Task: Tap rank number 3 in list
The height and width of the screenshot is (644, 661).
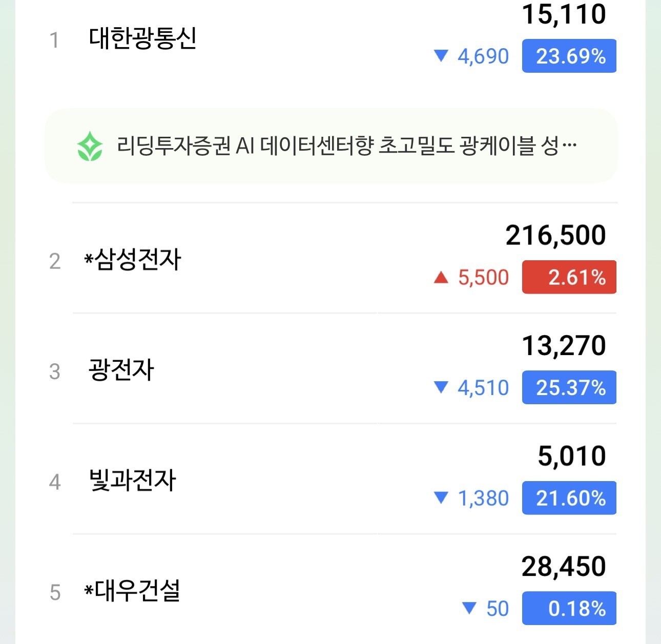Action: click(x=55, y=371)
